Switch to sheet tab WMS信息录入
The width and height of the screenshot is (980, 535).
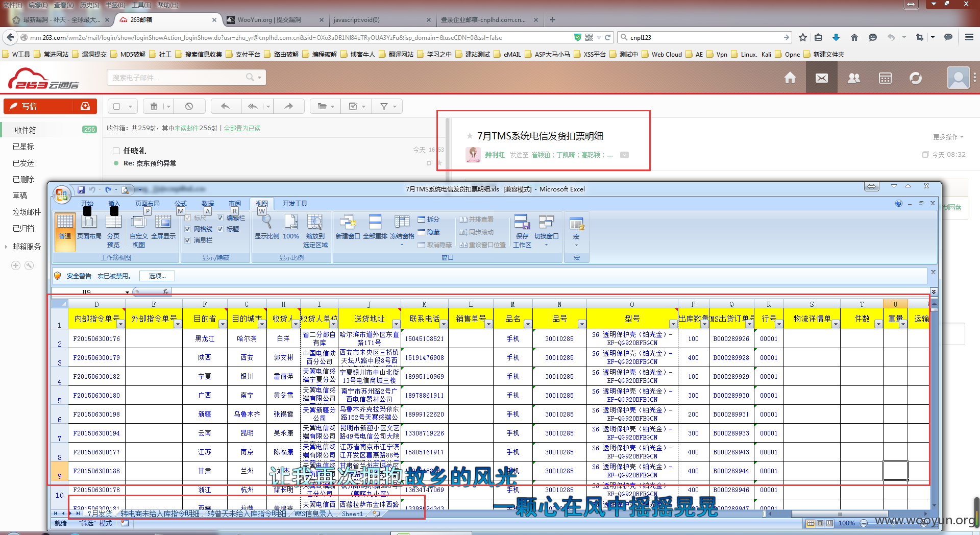coord(313,514)
